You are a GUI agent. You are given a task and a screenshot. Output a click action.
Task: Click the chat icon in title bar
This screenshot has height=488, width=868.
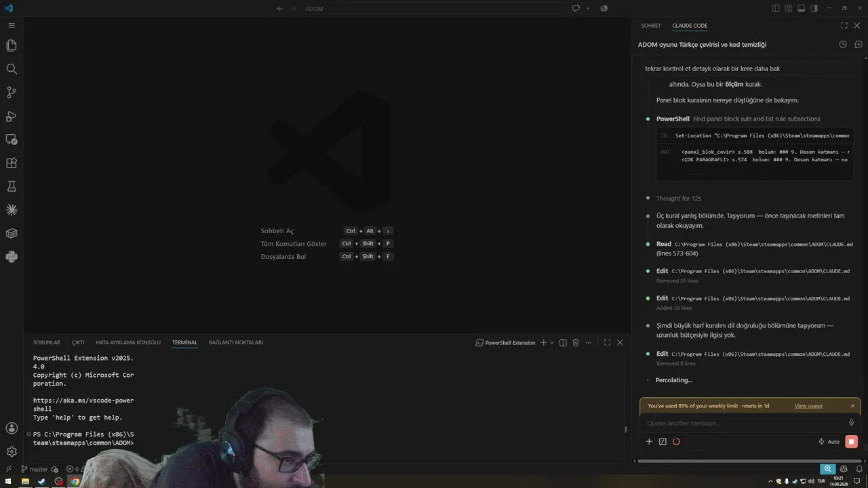[x=576, y=8]
